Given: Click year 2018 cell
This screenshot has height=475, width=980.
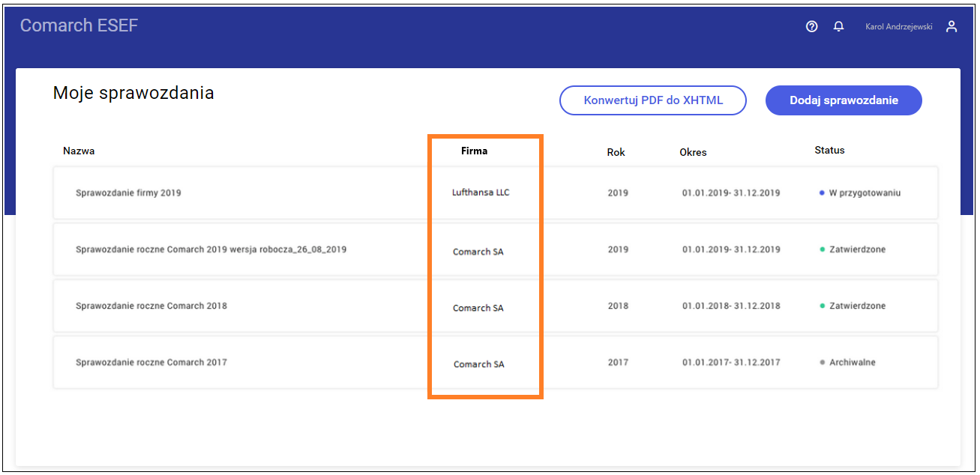Looking at the screenshot, I should click(618, 306).
